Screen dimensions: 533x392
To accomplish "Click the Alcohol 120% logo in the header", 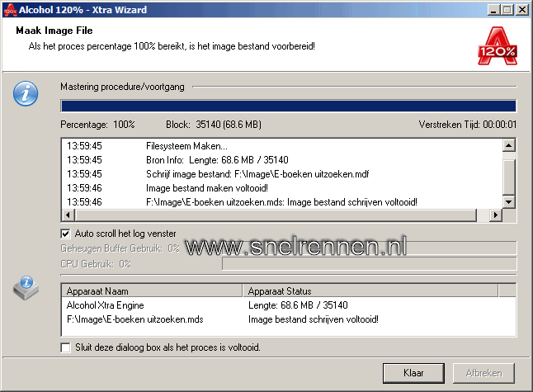I will click(x=498, y=46).
